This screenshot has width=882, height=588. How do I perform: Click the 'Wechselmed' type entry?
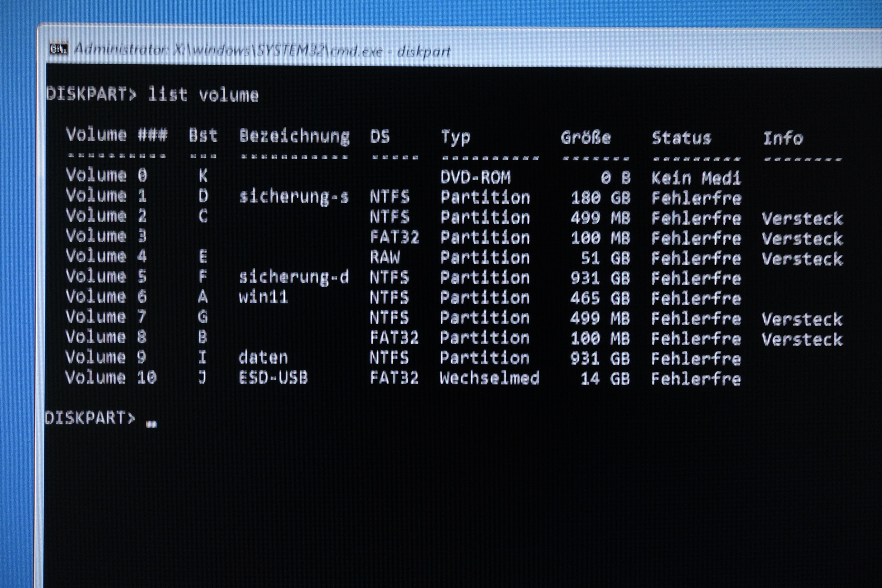pyautogui.click(x=489, y=378)
